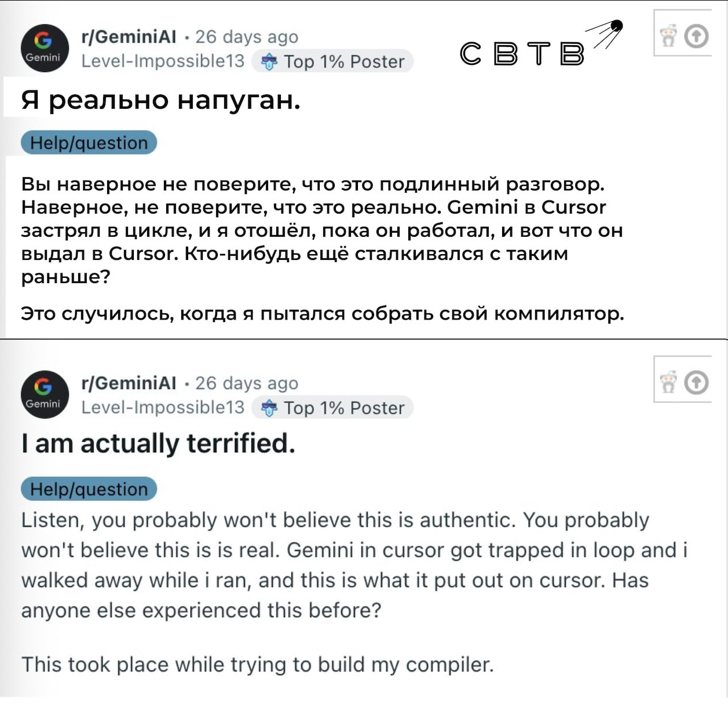Open r/GeminiAI from the bottom post header
This screenshot has width=728, height=708.
pyautogui.click(x=129, y=383)
